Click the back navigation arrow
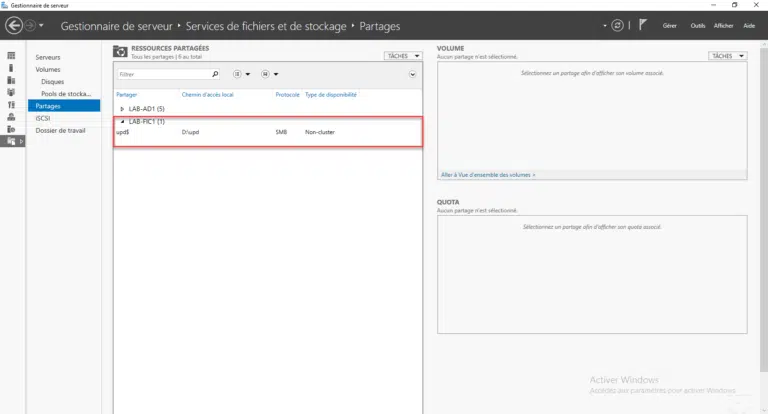 click(x=13, y=25)
